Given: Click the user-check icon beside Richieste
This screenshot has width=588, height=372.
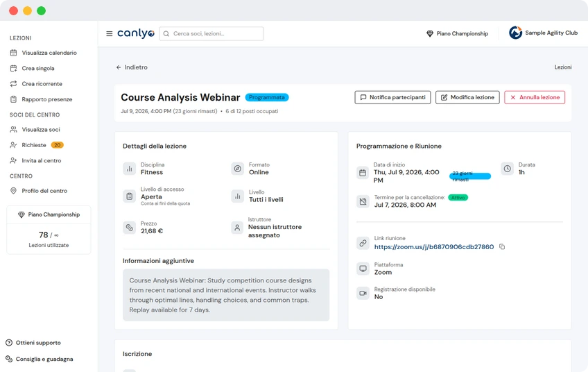Looking at the screenshot, I should click(x=13, y=145).
